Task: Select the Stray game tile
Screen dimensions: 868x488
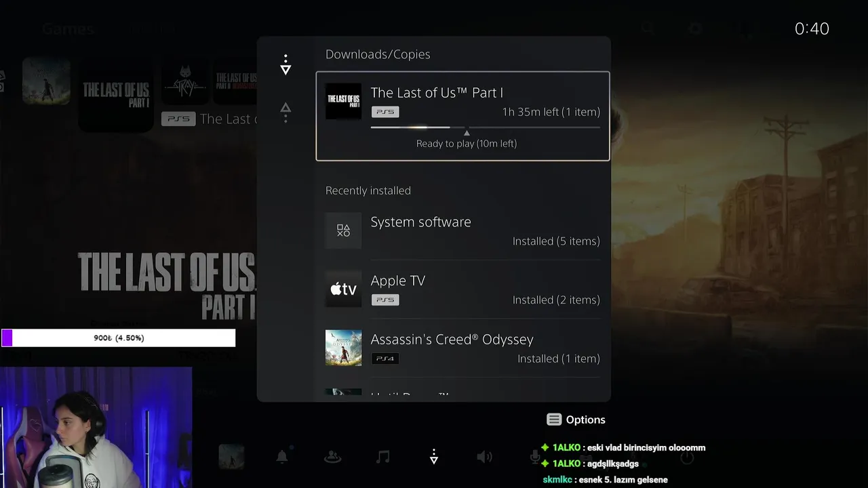Action: click(x=185, y=81)
